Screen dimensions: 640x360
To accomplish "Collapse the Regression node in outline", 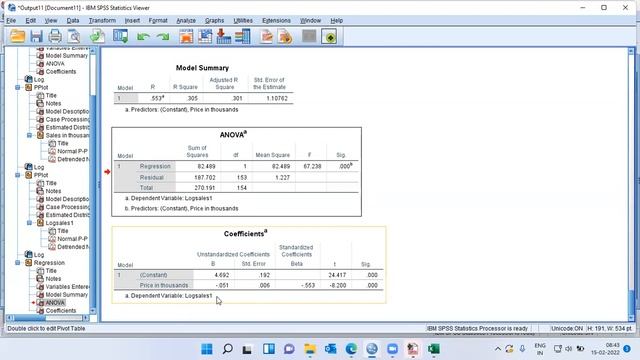I will (x=18, y=263).
